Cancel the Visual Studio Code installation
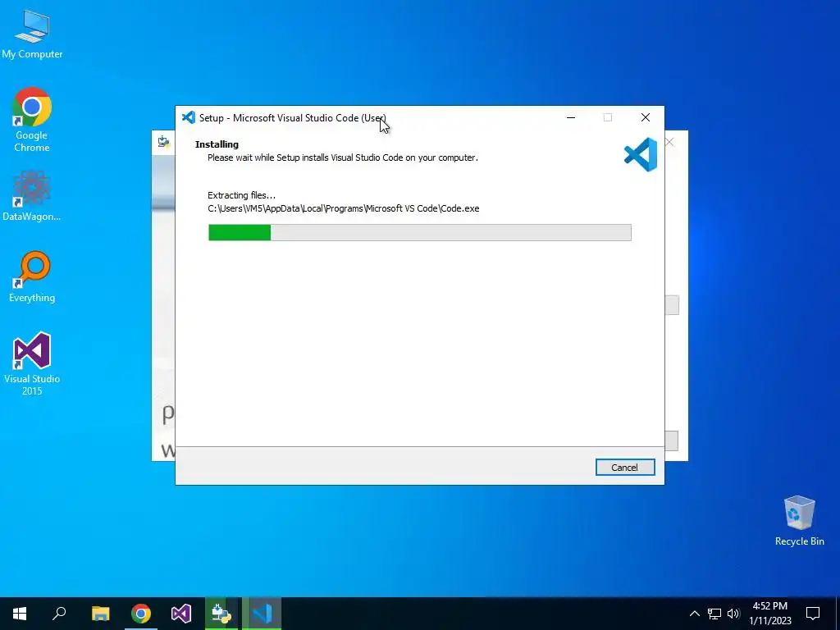Image resolution: width=840 pixels, height=630 pixels. [x=624, y=467]
